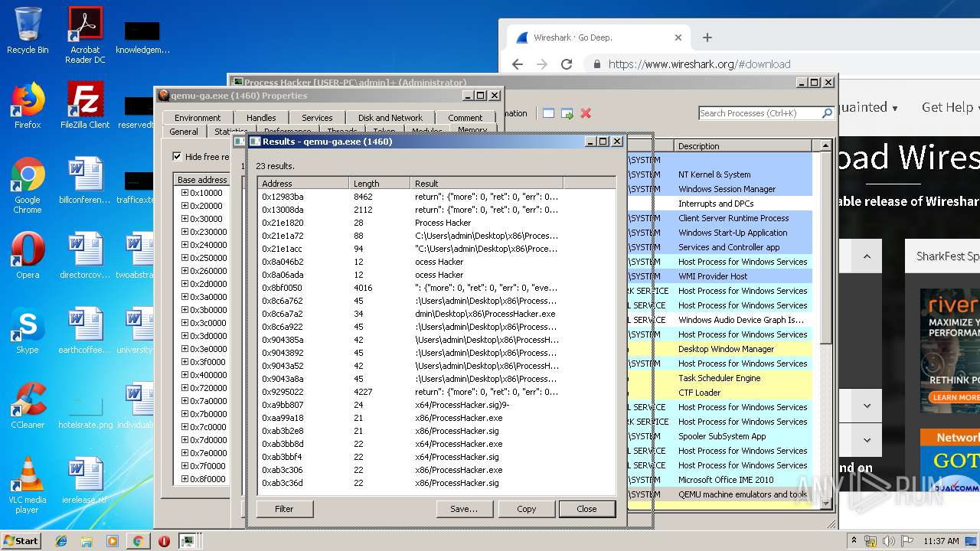This screenshot has width=980, height=551.
Task: Expand memory region 0x3a0000
Action: (x=185, y=297)
